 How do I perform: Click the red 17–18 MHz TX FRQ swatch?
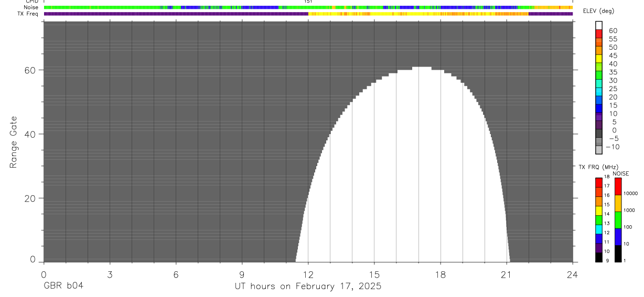coord(599,182)
